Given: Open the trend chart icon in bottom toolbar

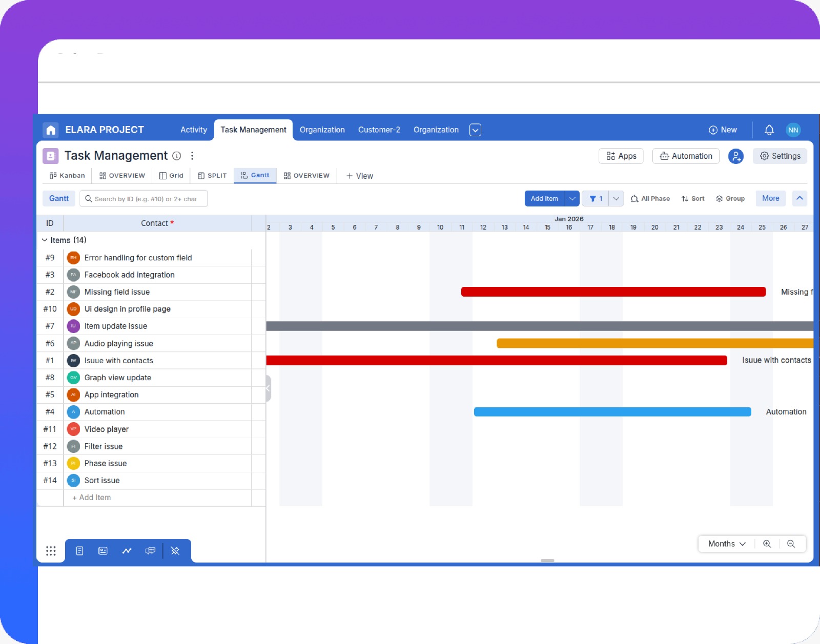Looking at the screenshot, I should (127, 551).
